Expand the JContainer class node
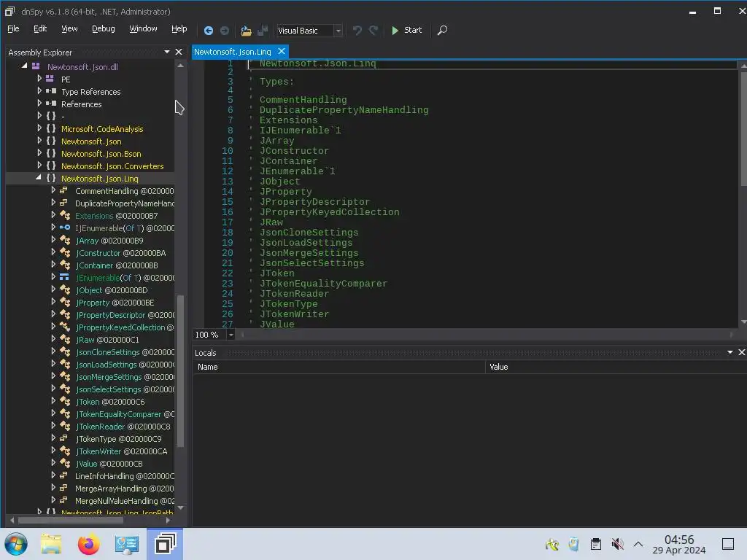The image size is (747, 560). coord(53,265)
